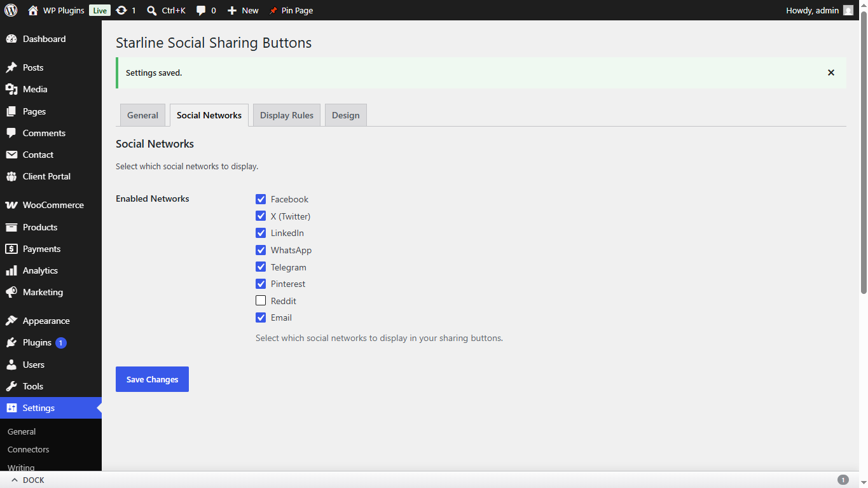Click the Media library icon
The width and height of the screenshot is (868, 488).
point(11,89)
